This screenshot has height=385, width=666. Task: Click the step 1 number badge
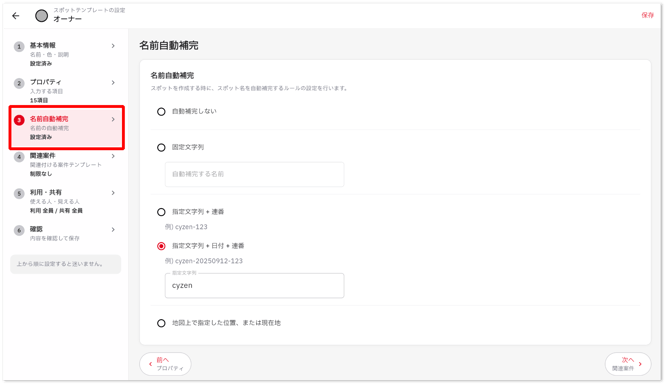(19, 46)
